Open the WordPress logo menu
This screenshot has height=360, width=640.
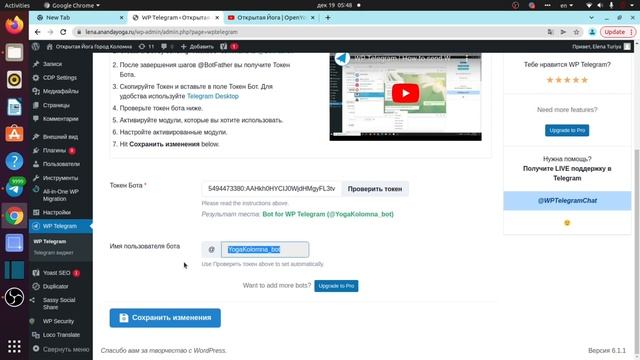[x=36, y=47]
